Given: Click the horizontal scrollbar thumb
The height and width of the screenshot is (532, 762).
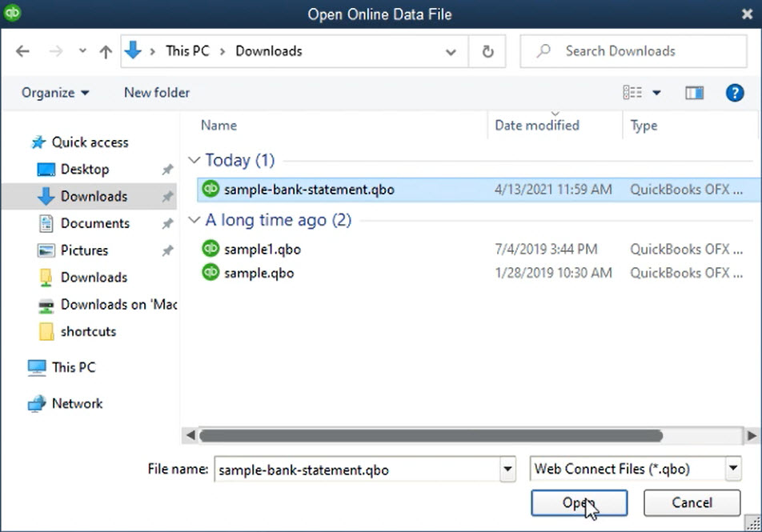Looking at the screenshot, I should click(431, 436).
